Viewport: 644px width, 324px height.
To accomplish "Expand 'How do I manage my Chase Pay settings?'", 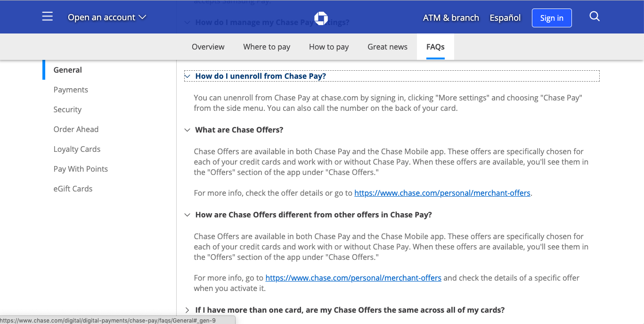I will coord(267,22).
